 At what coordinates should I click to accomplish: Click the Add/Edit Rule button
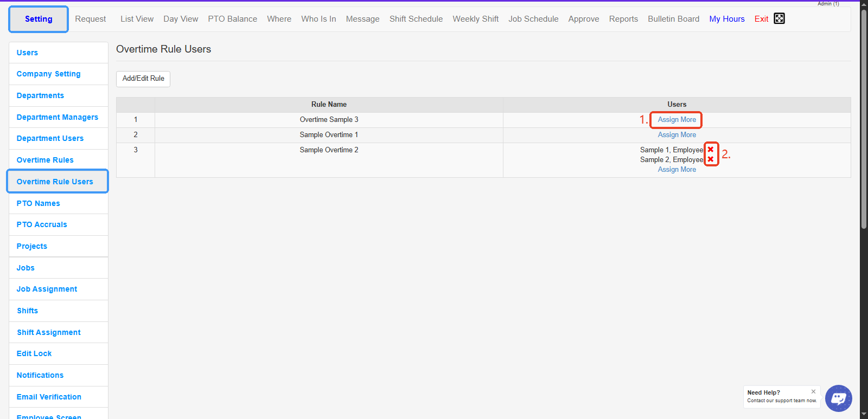point(143,79)
